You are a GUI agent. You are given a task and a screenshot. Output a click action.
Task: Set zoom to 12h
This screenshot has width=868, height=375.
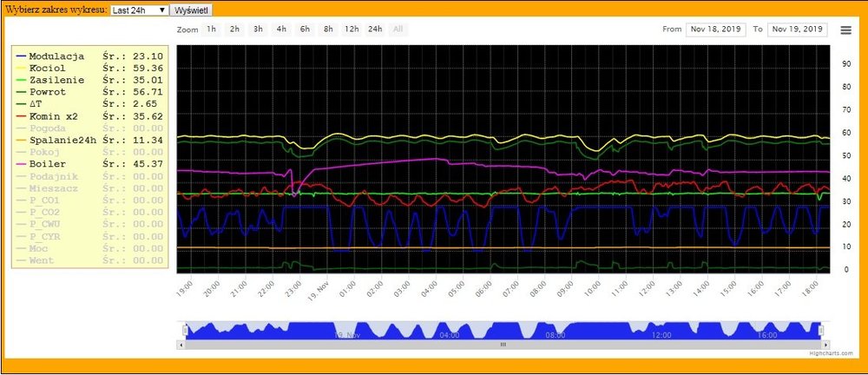[352, 29]
